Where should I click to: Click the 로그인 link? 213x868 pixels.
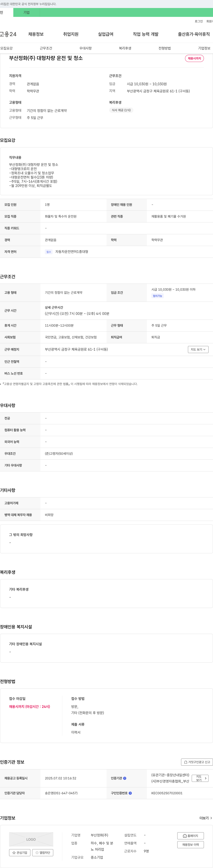click(x=199, y=21)
